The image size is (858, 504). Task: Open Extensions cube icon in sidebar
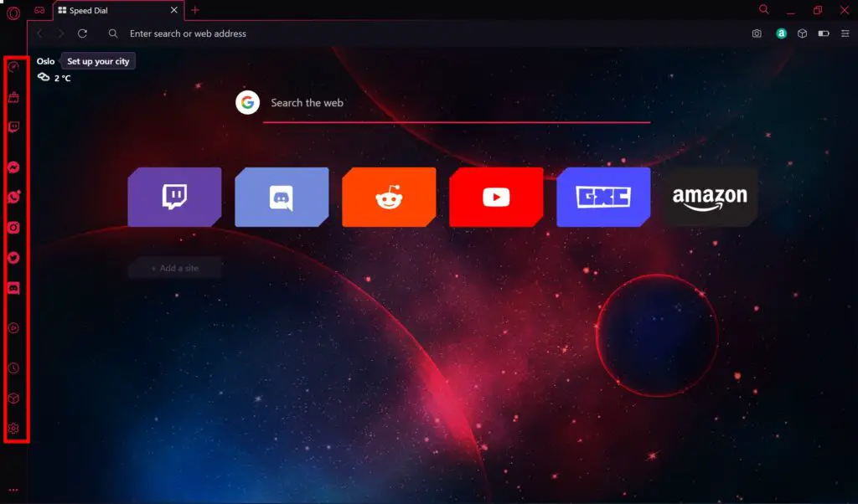click(13, 398)
